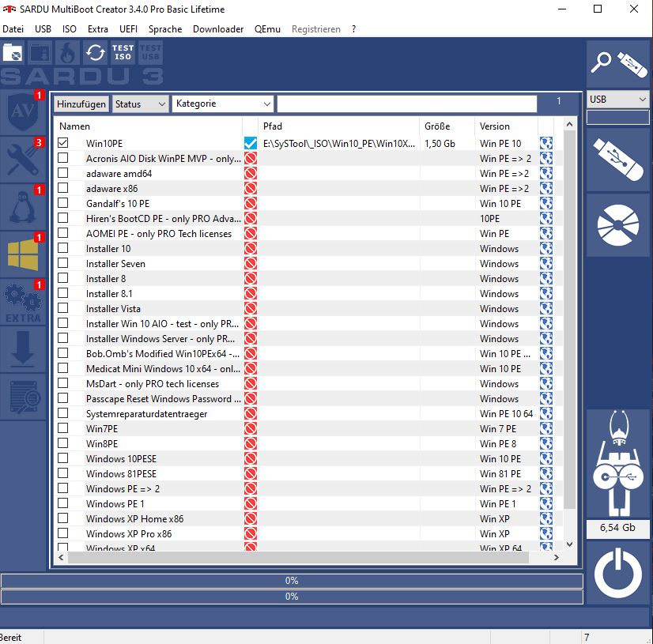Open the Kategorie dropdown

coord(223,104)
